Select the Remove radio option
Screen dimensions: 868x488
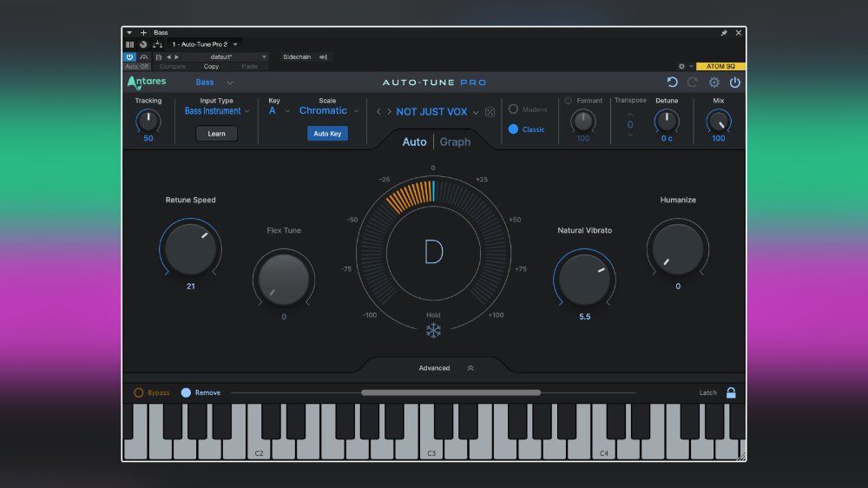pyautogui.click(x=186, y=392)
